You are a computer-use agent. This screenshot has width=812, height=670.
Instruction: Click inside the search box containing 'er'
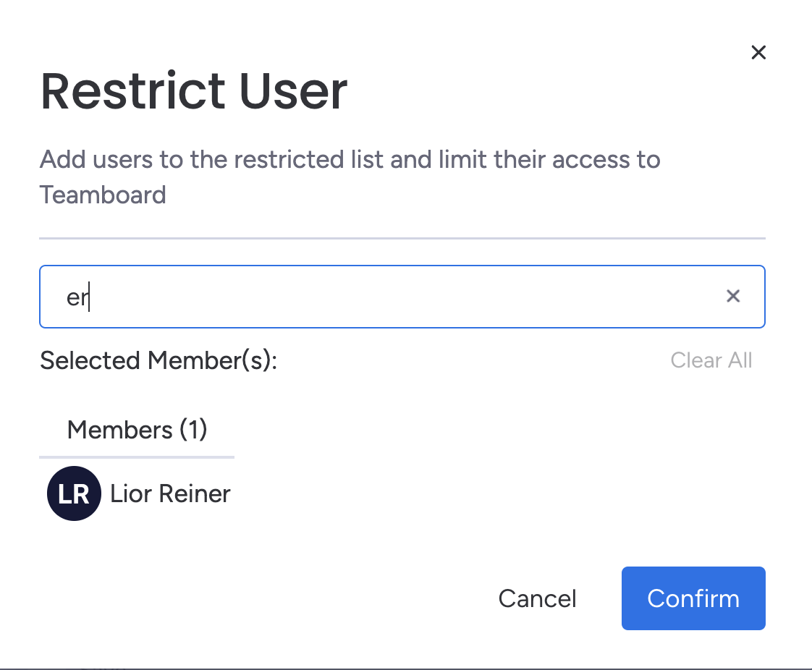coord(362,296)
